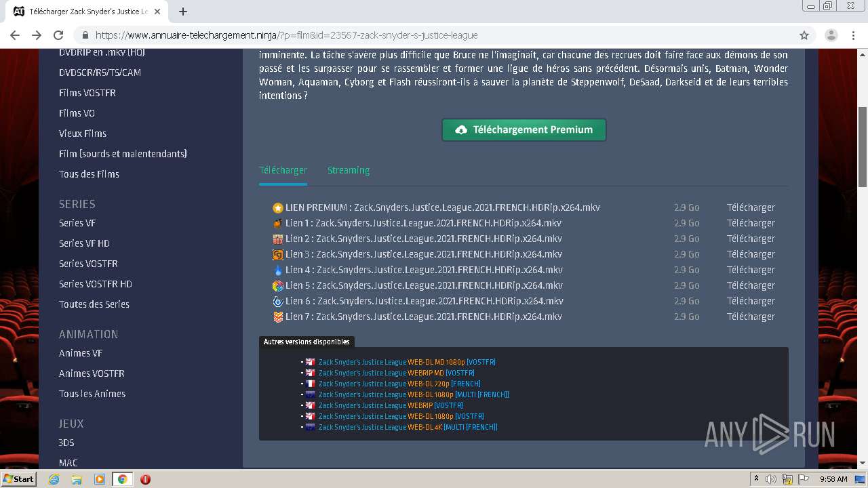The image size is (868, 488).
Task: Open the Chrome three-dot menu
Action: tap(852, 35)
